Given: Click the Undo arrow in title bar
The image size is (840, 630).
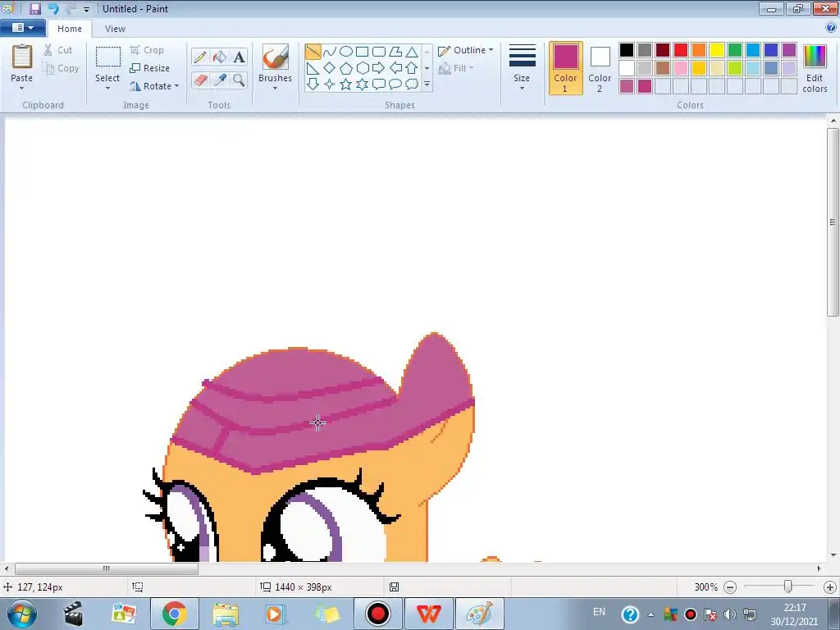Looking at the screenshot, I should 53,8.
